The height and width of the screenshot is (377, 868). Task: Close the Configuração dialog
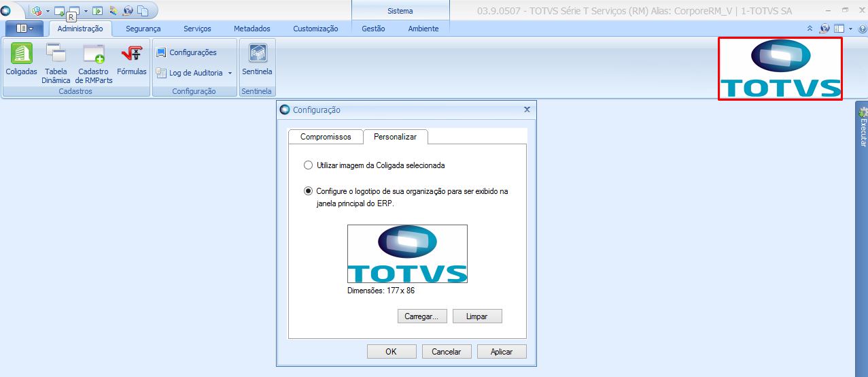pyautogui.click(x=527, y=110)
